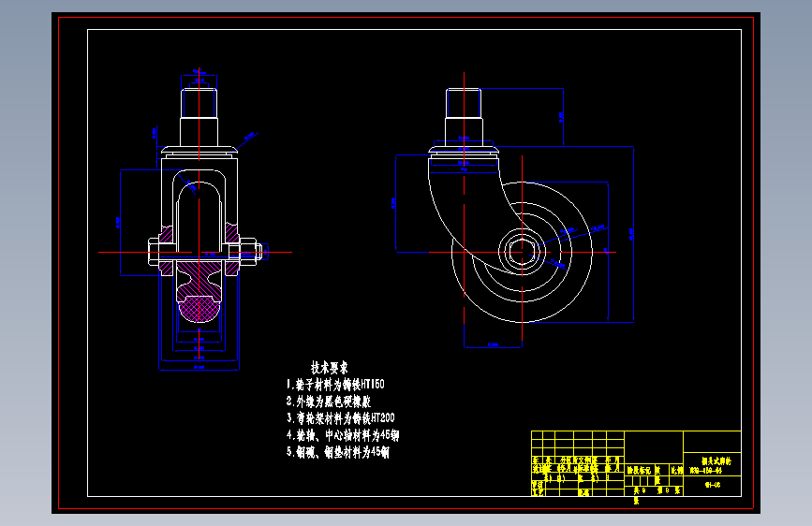Click the hexagonal axle hole in side view
The height and width of the screenshot is (526, 812).
tap(522, 252)
